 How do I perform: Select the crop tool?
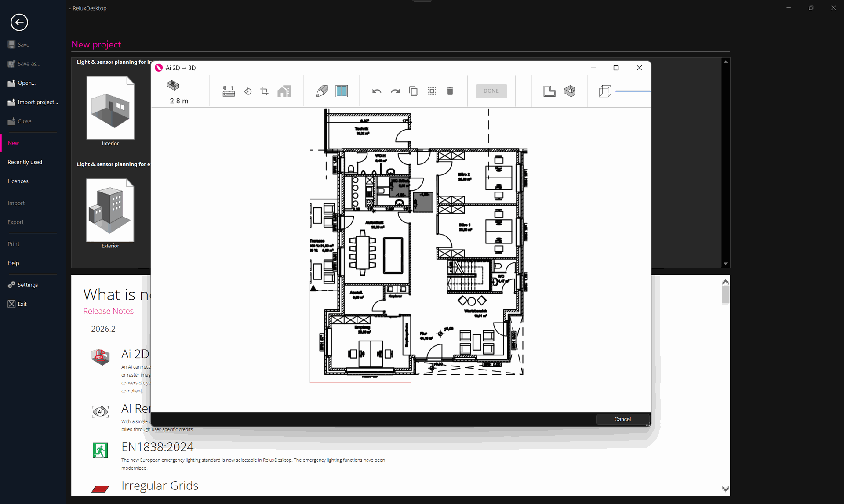(264, 91)
